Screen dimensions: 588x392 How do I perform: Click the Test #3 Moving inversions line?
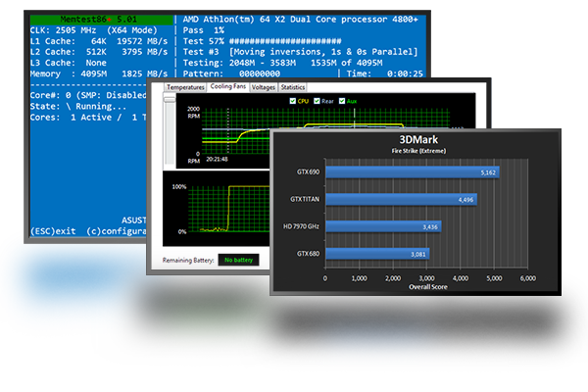coord(301,52)
